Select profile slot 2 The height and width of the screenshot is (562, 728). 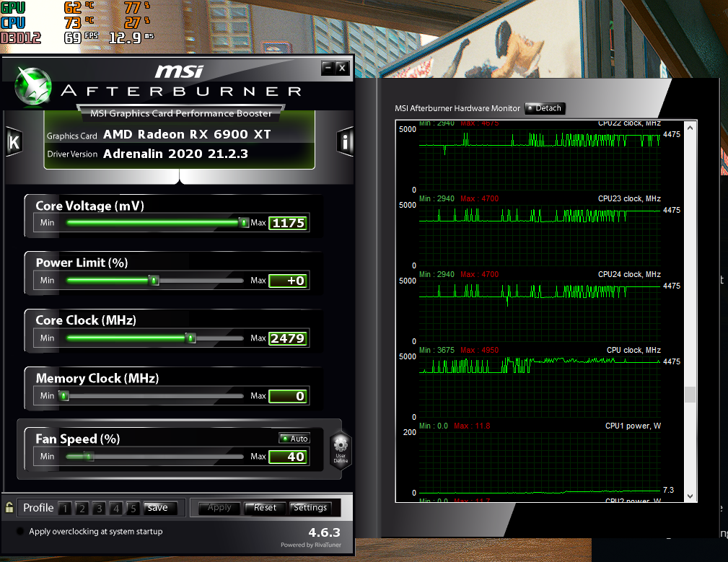[x=82, y=508]
